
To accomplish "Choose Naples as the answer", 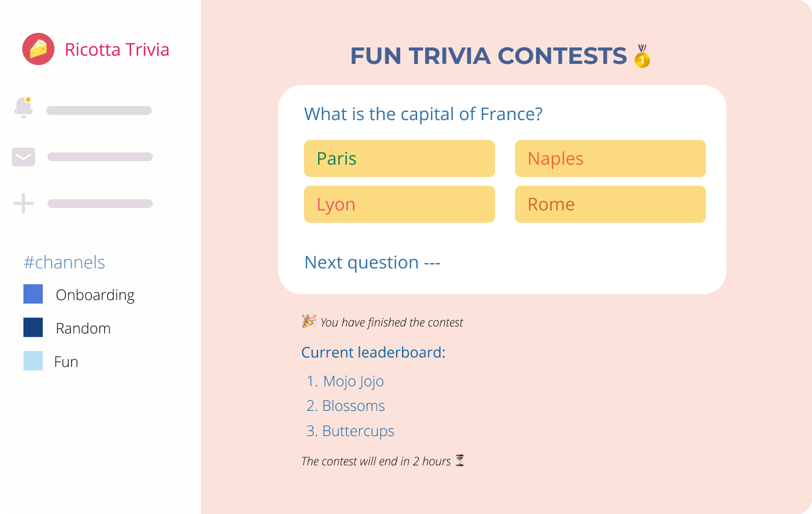I will pyautogui.click(x=610, y=158).
